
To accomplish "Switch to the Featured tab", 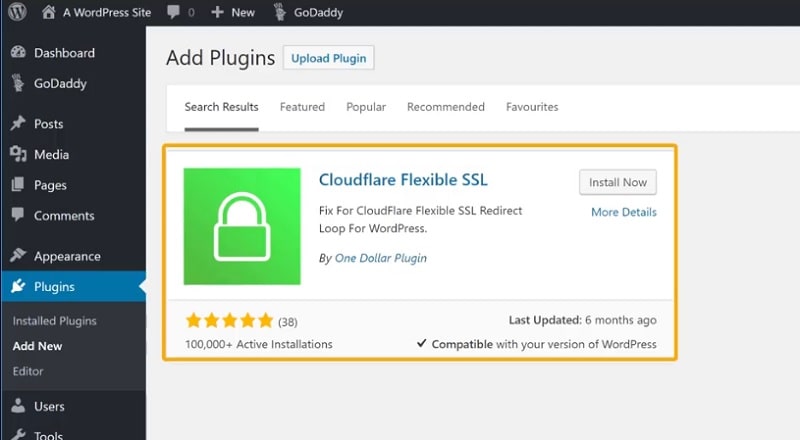I will point(302,107).
